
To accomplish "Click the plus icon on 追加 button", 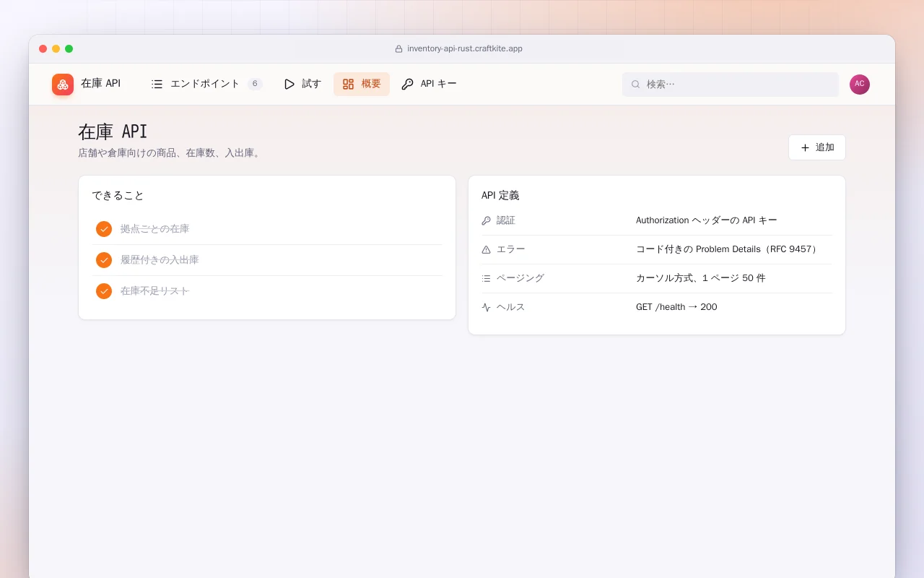I will click(805, 147).
